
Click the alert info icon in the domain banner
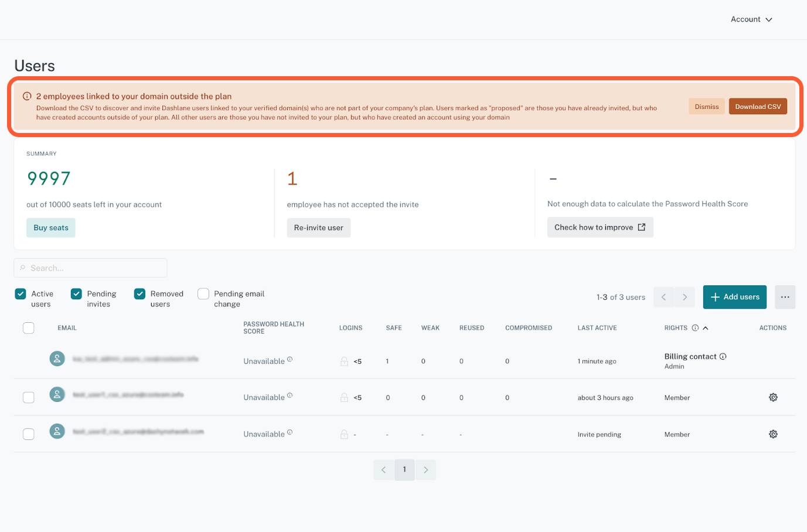click(x=27, y=96)
